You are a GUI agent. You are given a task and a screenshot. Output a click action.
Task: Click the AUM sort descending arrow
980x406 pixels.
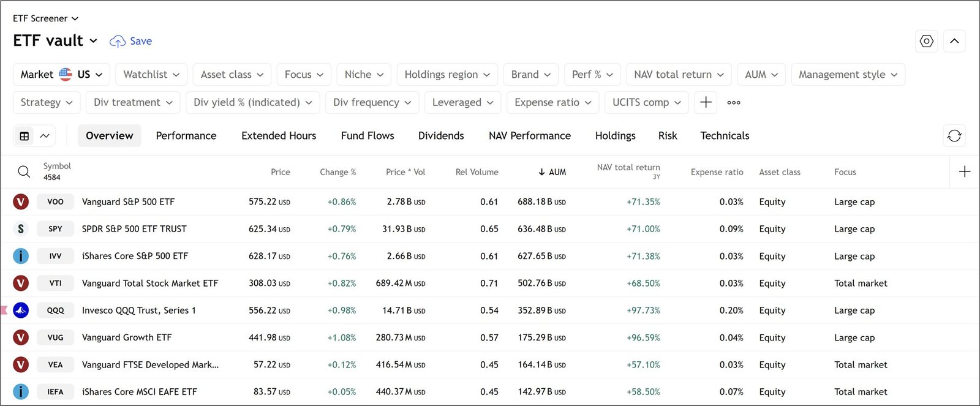pos(541,172)
